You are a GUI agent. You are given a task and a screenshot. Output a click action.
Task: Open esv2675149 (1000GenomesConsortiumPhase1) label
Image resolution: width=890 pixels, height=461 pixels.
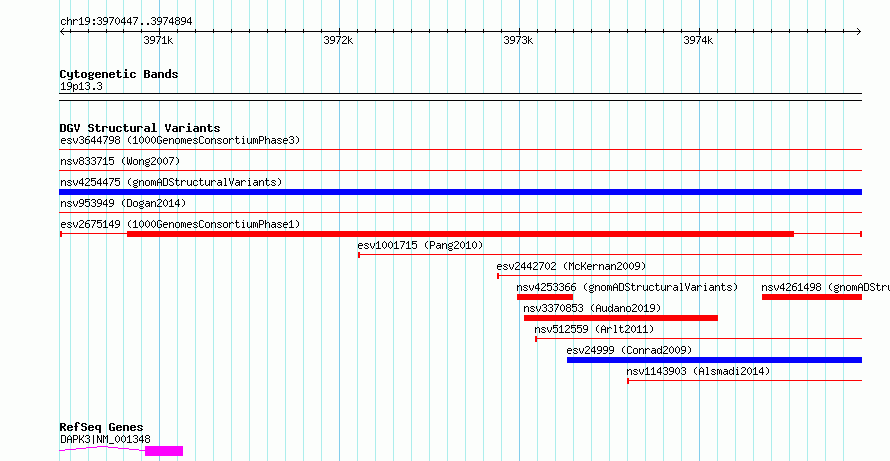coord(180,224)
